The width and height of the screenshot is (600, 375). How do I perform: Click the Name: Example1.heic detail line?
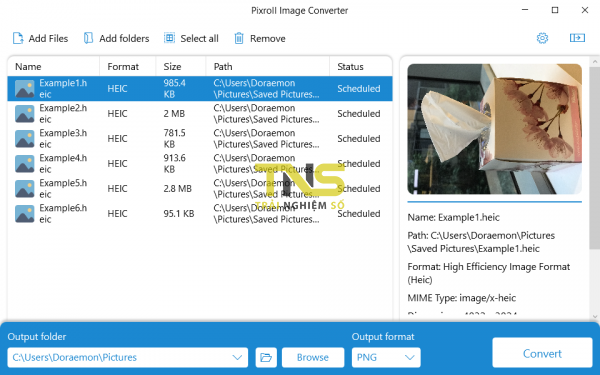click(453, 217)
